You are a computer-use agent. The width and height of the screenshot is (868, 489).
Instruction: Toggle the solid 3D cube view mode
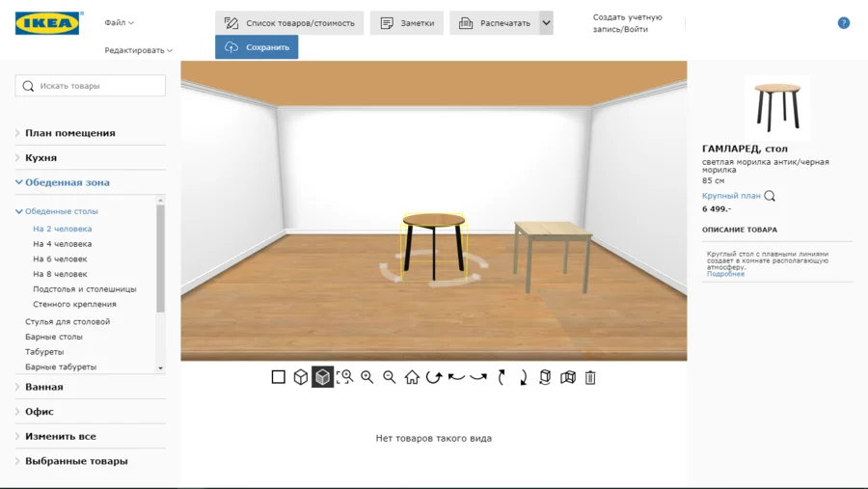(323, 377)
